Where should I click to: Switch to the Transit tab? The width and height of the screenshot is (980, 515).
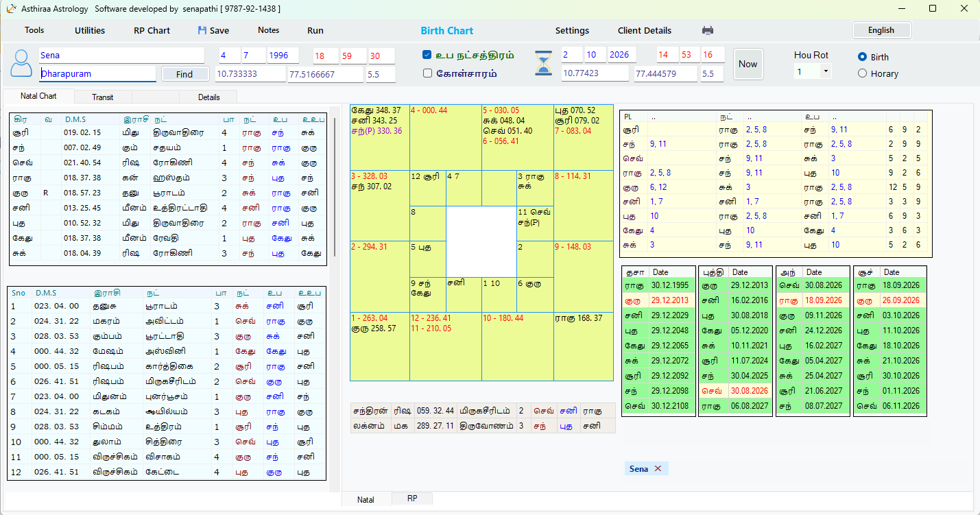103,97
